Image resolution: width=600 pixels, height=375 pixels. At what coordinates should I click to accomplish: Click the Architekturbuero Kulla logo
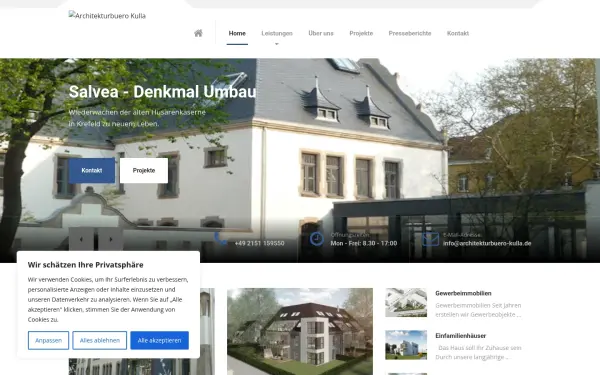(x=107, y=16)
